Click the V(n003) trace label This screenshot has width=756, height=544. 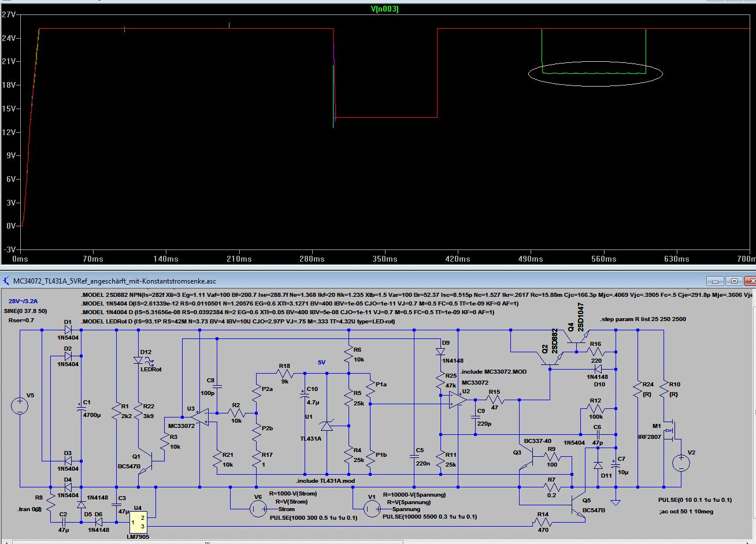click(x=384, y=9)
